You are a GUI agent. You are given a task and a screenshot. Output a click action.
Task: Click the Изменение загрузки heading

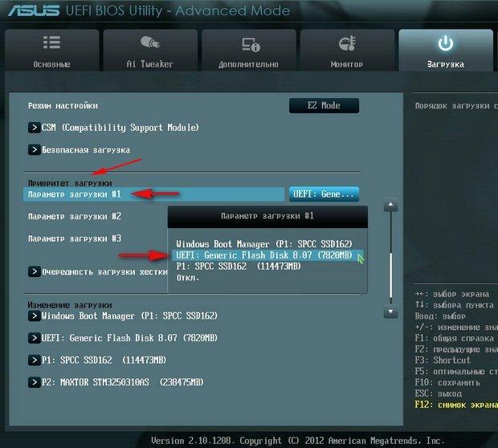[70, 305]
